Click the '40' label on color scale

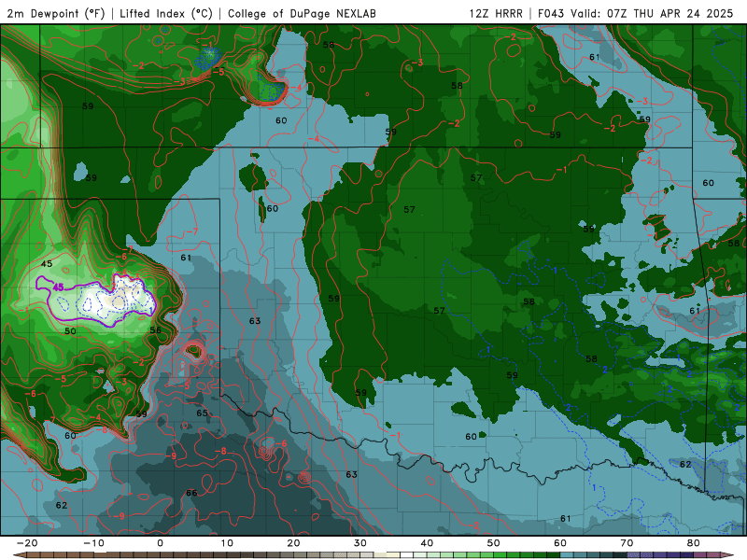(427, 543)
